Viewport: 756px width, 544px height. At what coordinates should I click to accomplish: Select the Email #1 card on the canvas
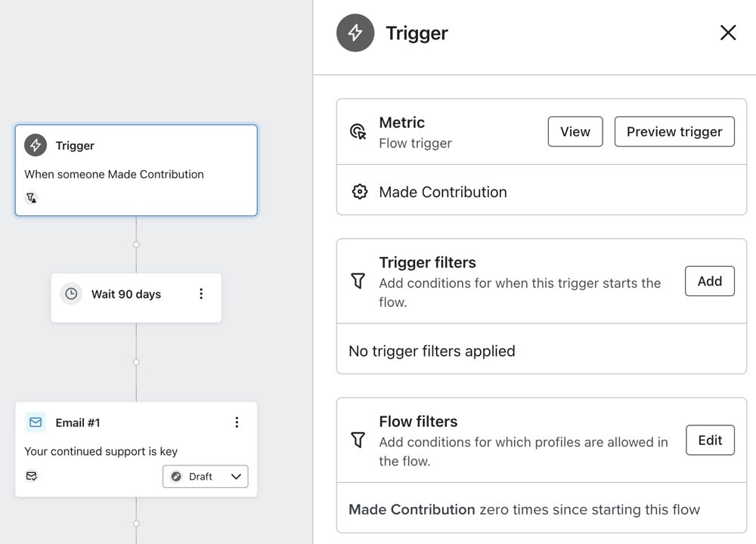pyautogui.click(x=113, y=450)
